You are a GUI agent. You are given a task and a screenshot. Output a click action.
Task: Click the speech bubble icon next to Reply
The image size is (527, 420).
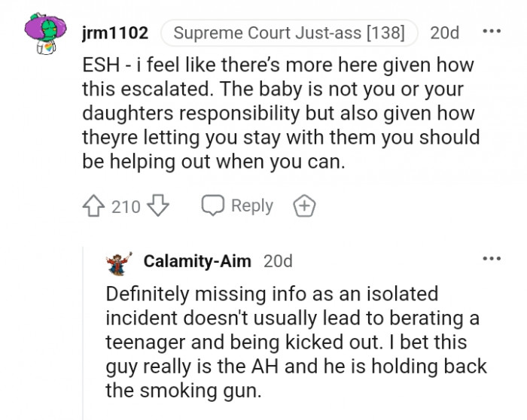pyautogui.click(x=213, y=206)
